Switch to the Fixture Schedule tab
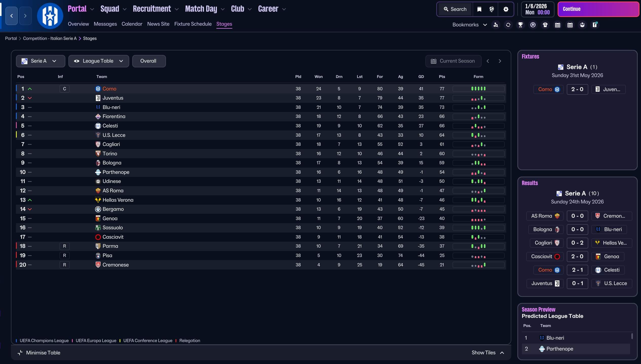 click(193, 24)
